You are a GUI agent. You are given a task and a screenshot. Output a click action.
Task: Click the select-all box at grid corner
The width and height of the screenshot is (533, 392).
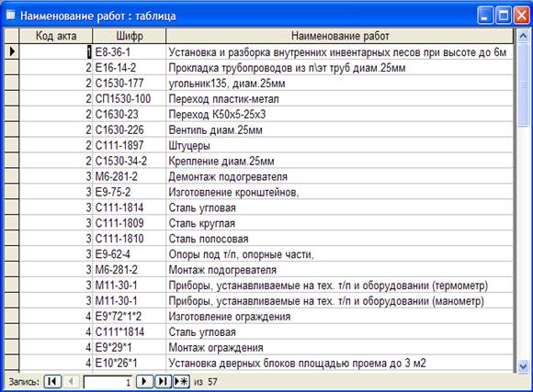coord(12,36)
